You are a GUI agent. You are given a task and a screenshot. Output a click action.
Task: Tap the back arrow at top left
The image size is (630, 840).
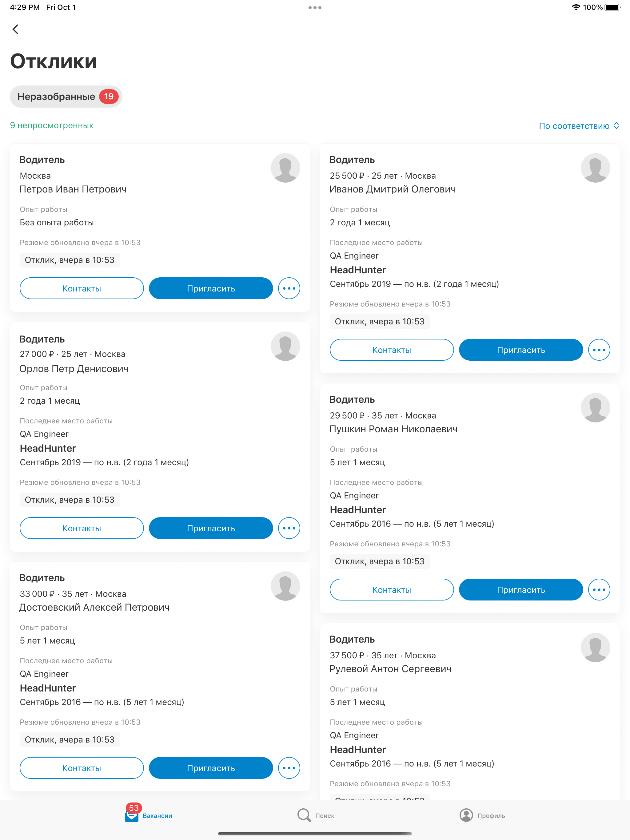[x=15, y=29]
